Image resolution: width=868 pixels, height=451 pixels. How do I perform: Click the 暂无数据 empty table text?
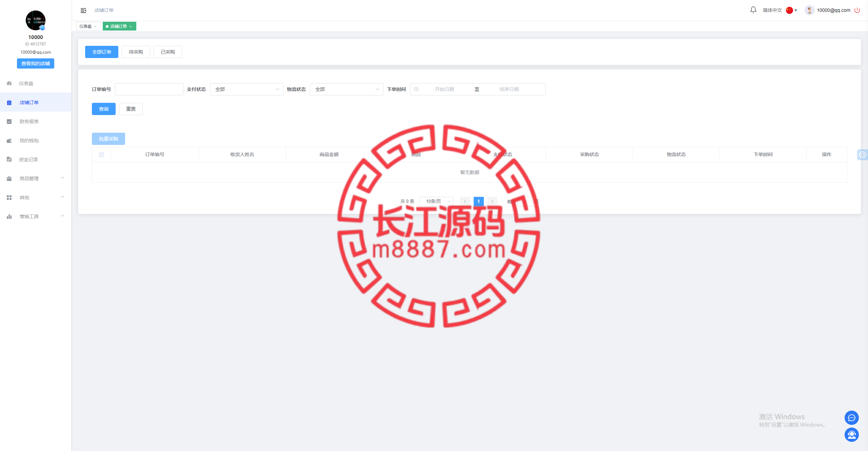pos(470,172)
